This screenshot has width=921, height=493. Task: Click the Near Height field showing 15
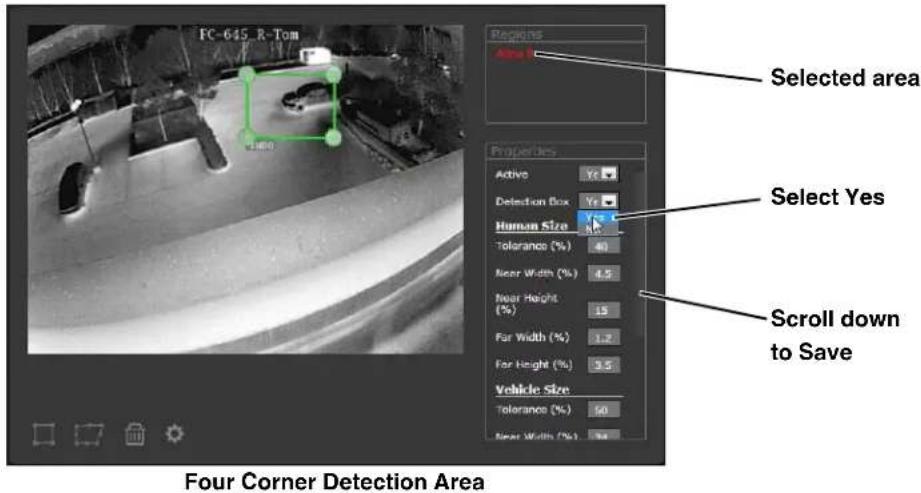tap(603, 310)
